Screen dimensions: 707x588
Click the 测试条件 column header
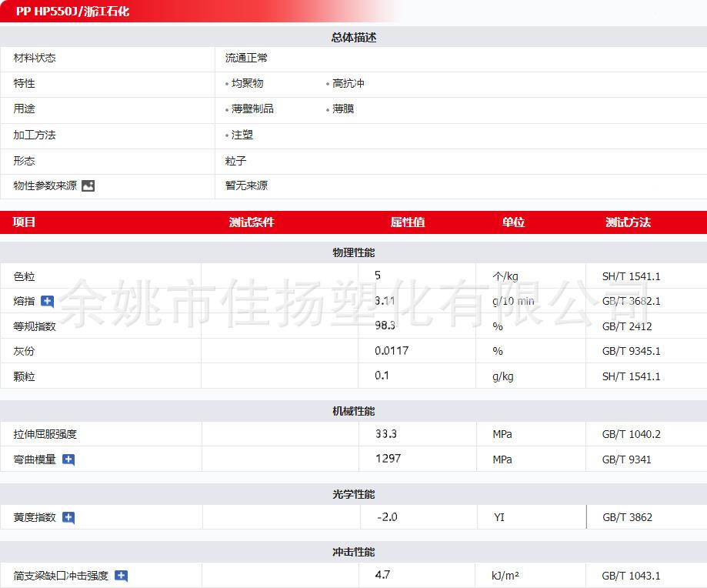coord(252,222)
